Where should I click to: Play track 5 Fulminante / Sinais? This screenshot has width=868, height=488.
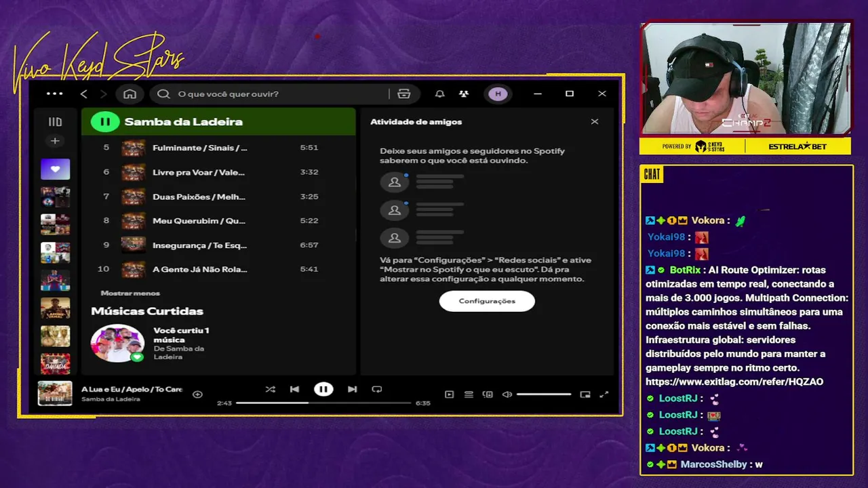pos(218,148)
